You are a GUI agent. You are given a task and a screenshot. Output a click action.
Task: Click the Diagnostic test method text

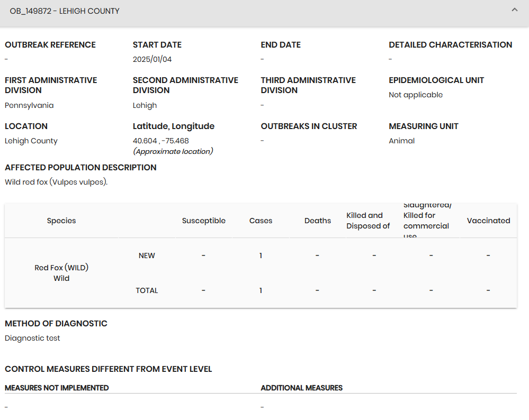click(x=32, y=338)
